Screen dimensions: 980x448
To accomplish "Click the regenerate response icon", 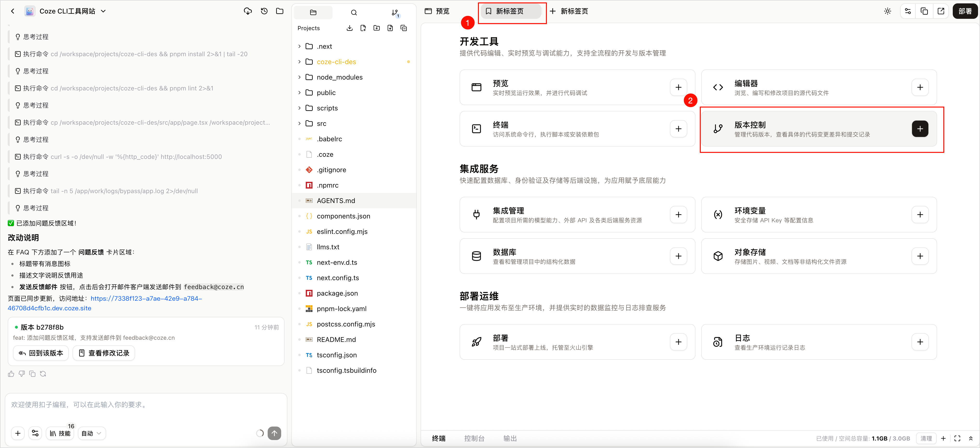I will click(43, 374).
